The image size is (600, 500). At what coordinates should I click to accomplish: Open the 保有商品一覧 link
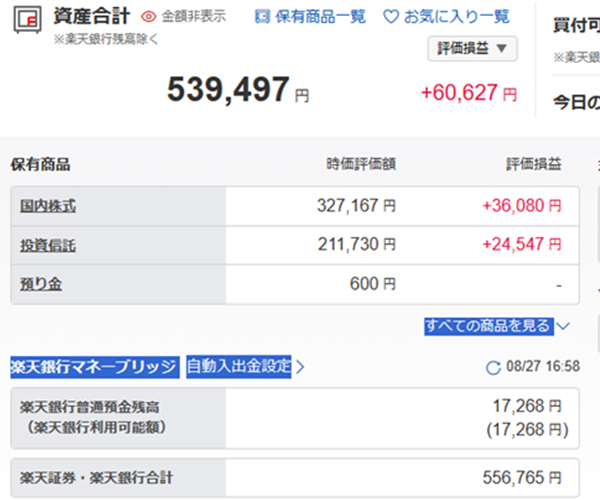(320, 17)
